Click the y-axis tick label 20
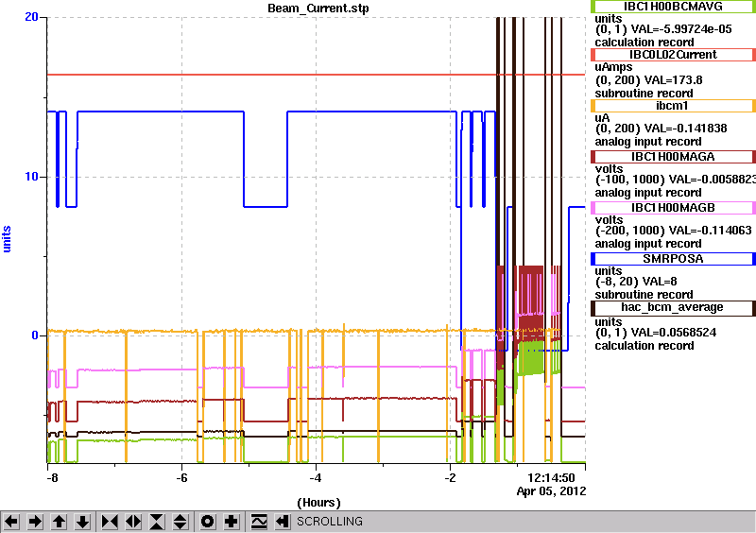The width and height of the screenshot is (756, 533). [31, 17]
